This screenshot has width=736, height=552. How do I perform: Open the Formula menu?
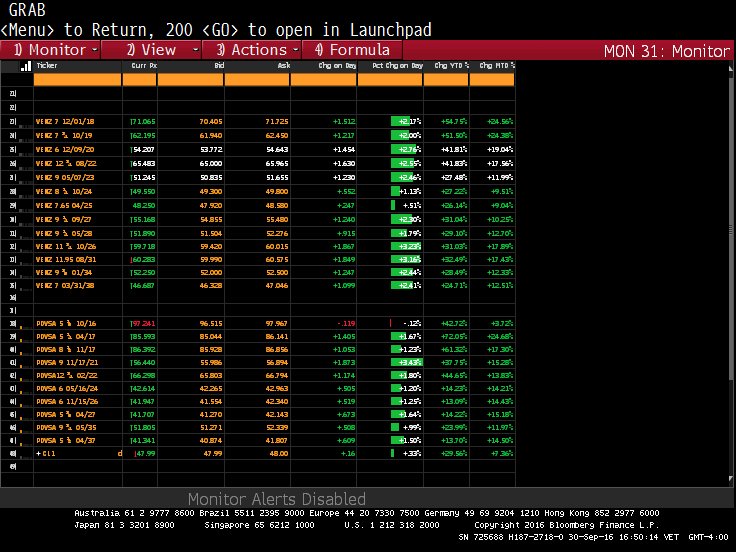(x=352, y=50)
